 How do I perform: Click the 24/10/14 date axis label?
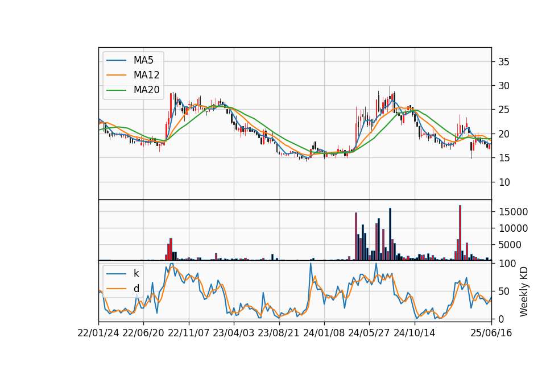[x=415, y=333]
